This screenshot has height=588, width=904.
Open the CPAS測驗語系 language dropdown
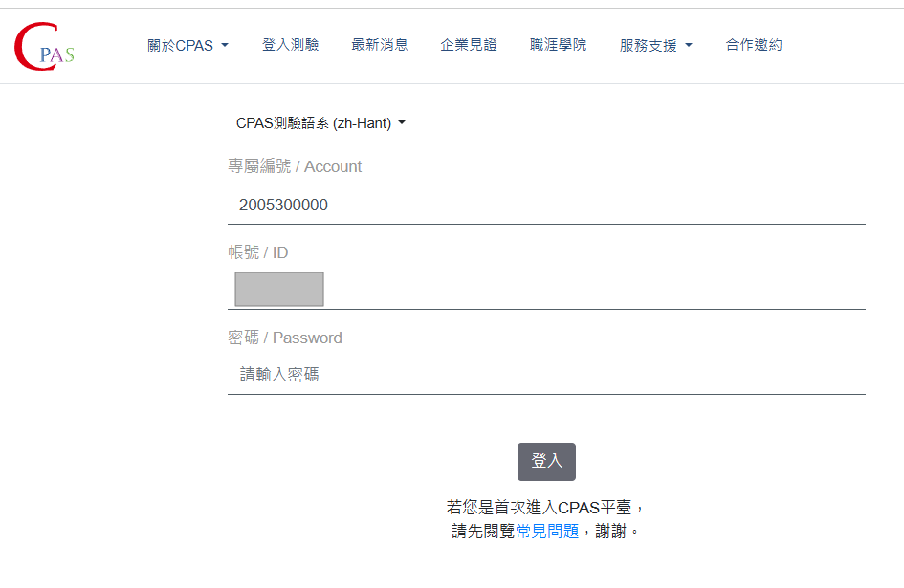(x=320, y=122)
